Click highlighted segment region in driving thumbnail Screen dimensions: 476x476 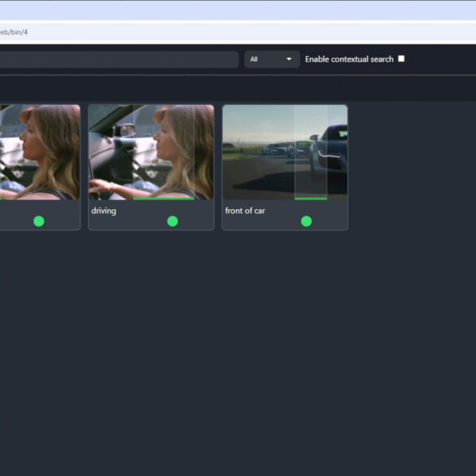click(x=164, y=151)
